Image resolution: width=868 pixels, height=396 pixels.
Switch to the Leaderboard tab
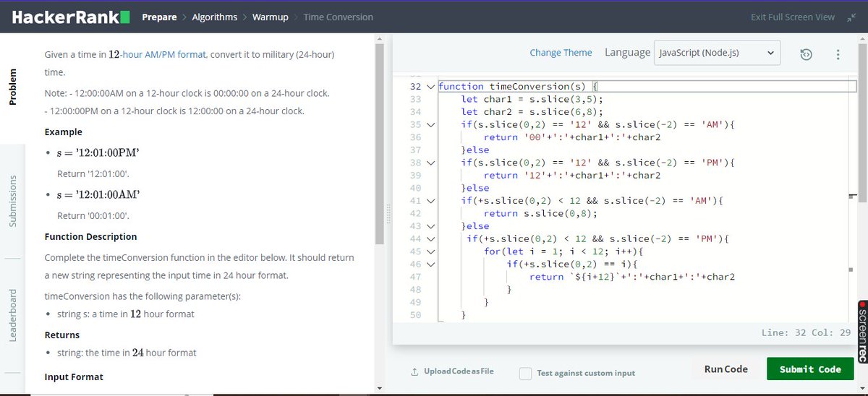[x=12, y=316]
